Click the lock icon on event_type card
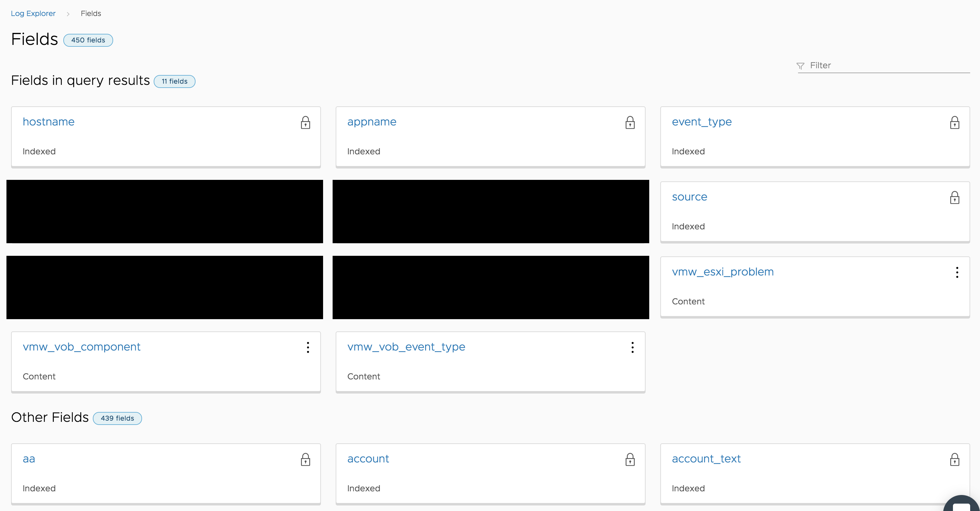Image resolution: width=980 pixels, height=511 pixels. pos(954,122)
